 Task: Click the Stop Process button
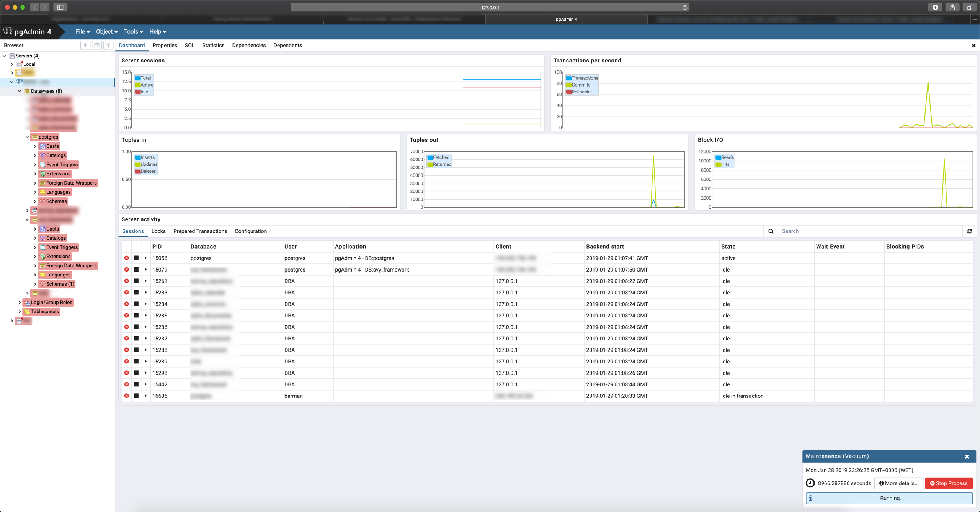pos(949,483)
